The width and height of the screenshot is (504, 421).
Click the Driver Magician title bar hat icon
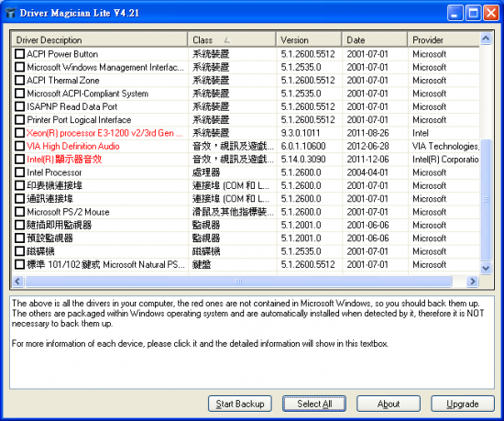tap(10, 13)
